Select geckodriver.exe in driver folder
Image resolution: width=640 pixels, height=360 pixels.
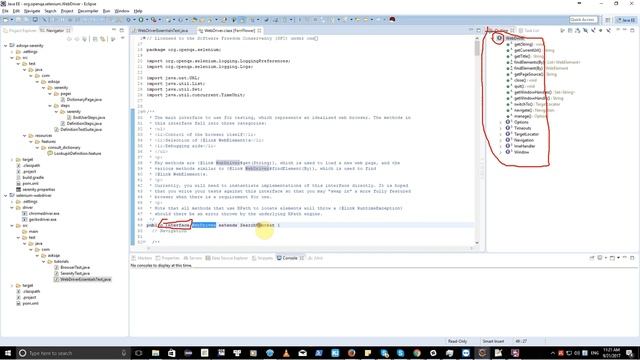click(40, 219)
